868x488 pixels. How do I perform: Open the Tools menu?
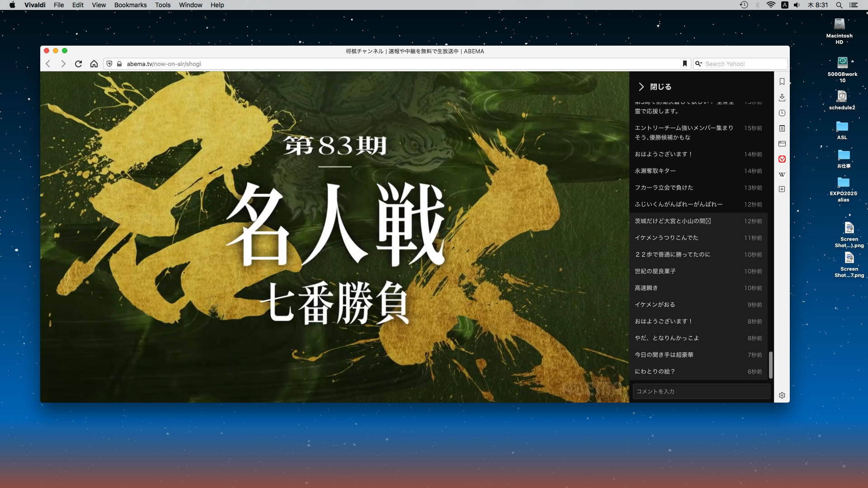pyautogui.click(x=162, y=5)
